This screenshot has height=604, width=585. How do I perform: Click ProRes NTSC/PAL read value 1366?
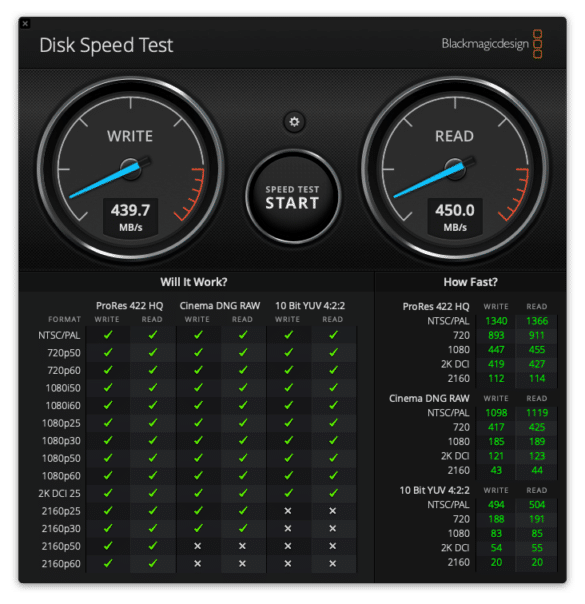pyautogui.click(x=537, y=321)
